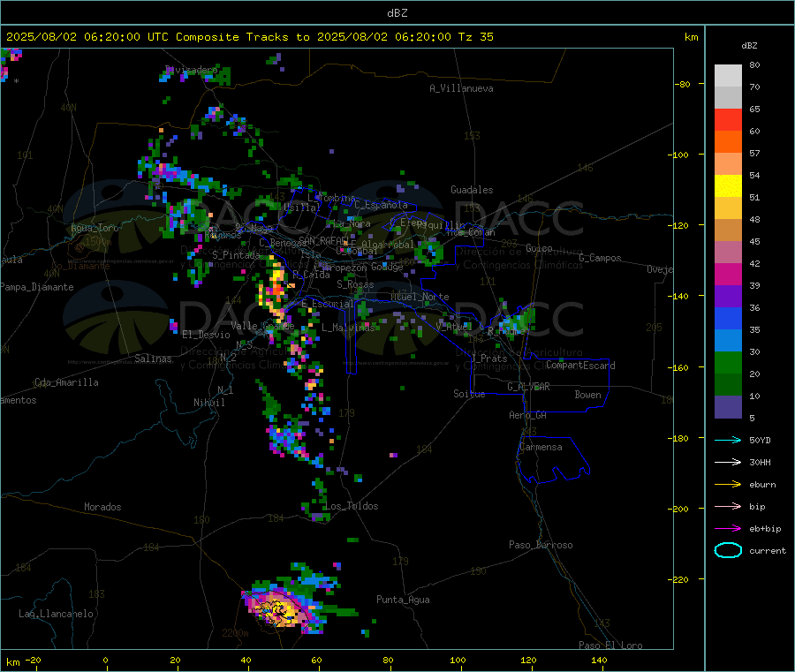Click the gold swatch between 51 and 48
This screenshot has width=795, height=672.
pos(728,208)
